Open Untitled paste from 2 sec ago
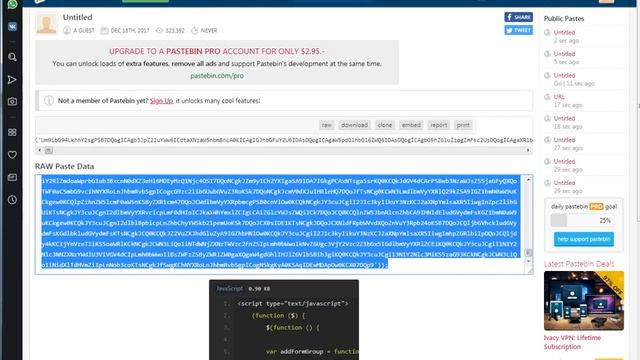This screenshot has width=640, height=360. [x=564, y=32]
